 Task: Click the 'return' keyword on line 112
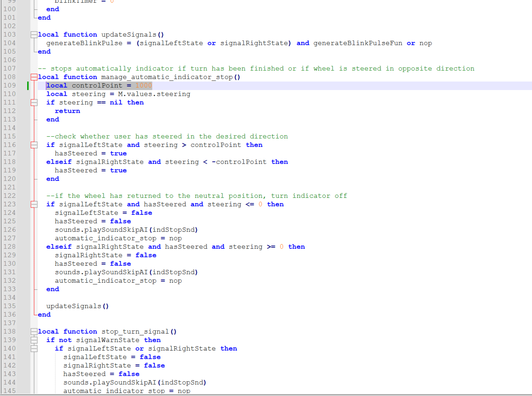pos(68,111)
